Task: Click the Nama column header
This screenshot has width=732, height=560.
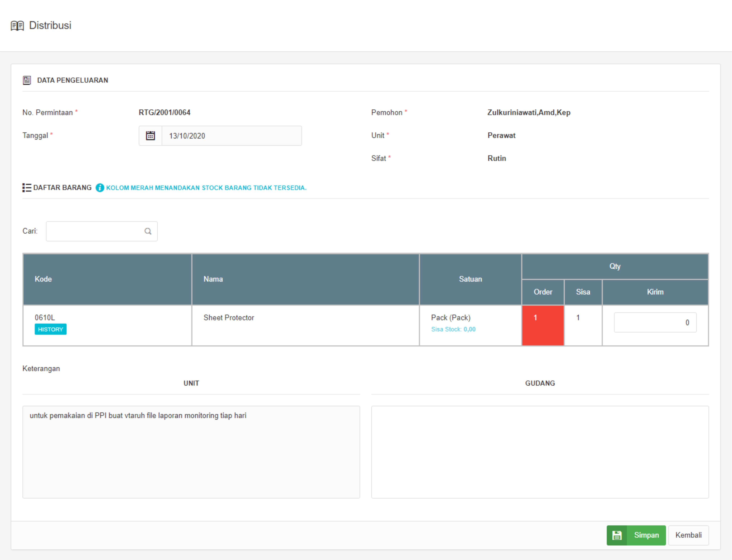Action: (213, 279)
